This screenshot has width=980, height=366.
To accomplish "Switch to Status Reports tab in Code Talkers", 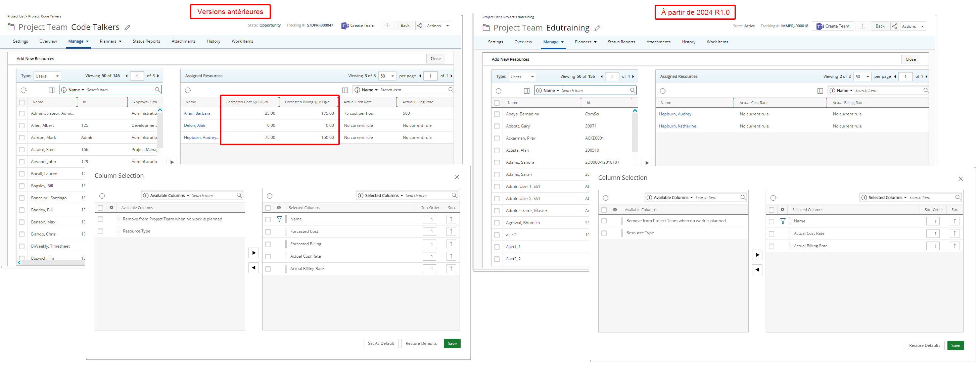I will pos(146,41).
